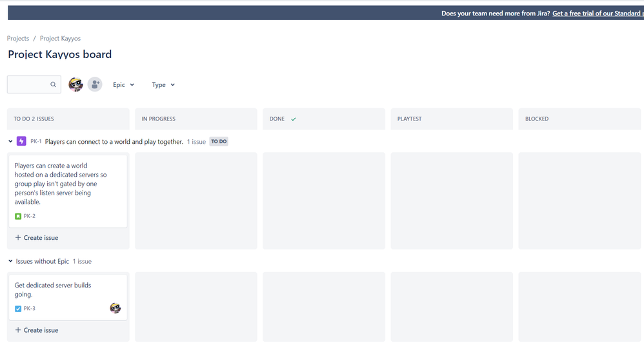Click the PK-3 issue key
644x352 pixels.
pos(29,309)
